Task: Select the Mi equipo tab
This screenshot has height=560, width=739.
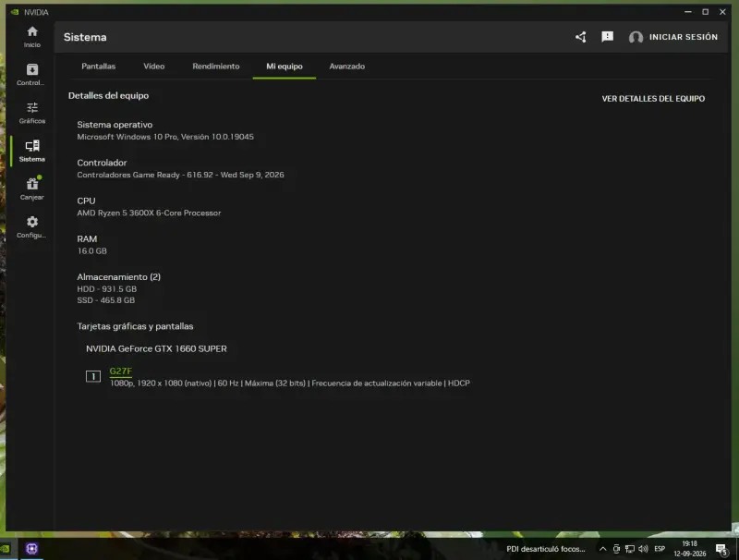Action: [285, 67]
